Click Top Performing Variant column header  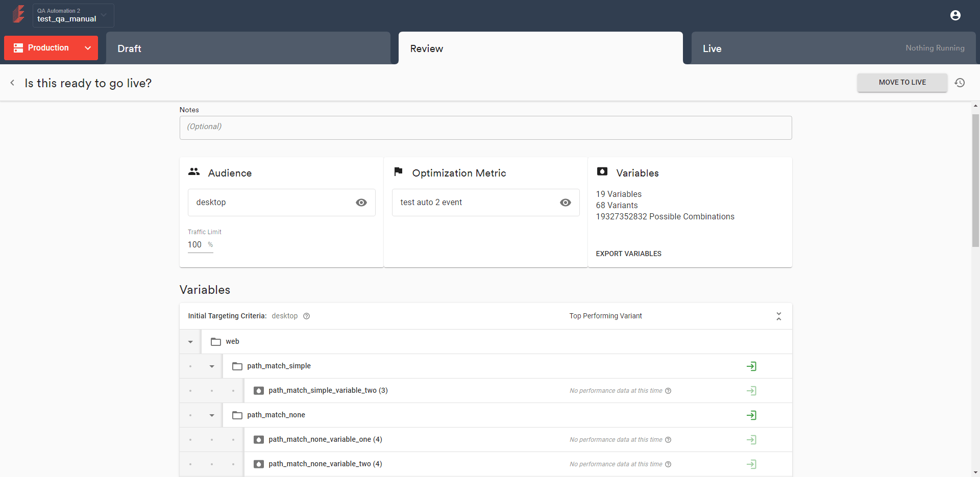[x=605, y=316]
